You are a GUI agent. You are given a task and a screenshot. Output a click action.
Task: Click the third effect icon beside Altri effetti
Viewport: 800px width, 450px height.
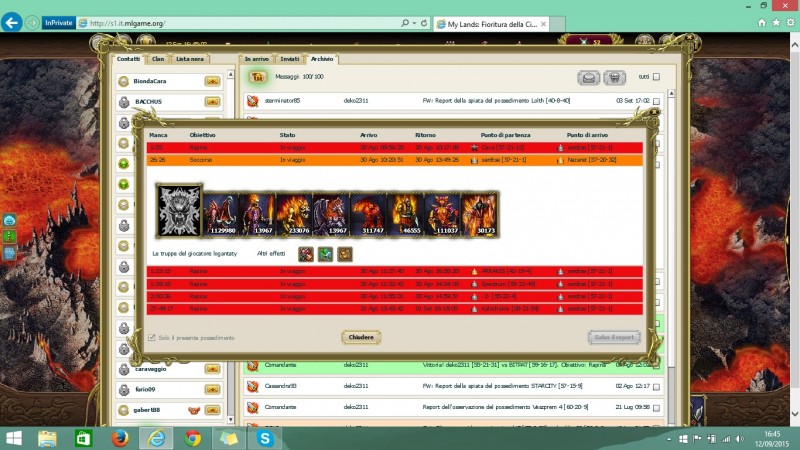(344, 254)
